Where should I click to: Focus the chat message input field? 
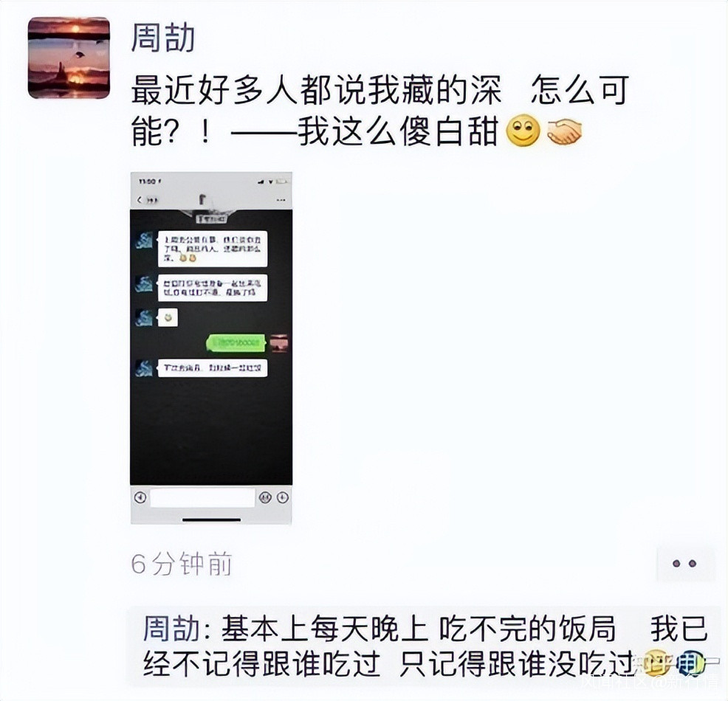point(202,498)
